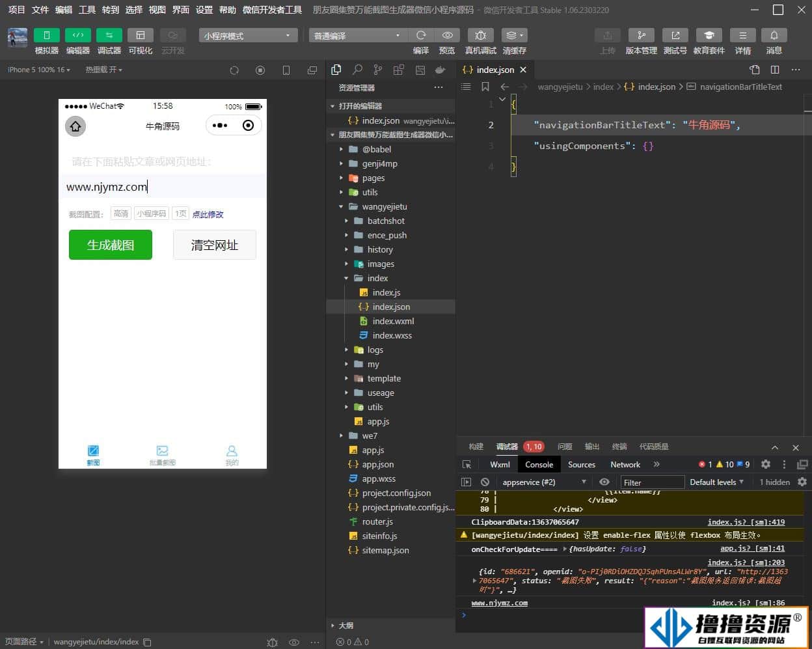
Task: Open the Default levels dropdown
Action: [716, 482]
